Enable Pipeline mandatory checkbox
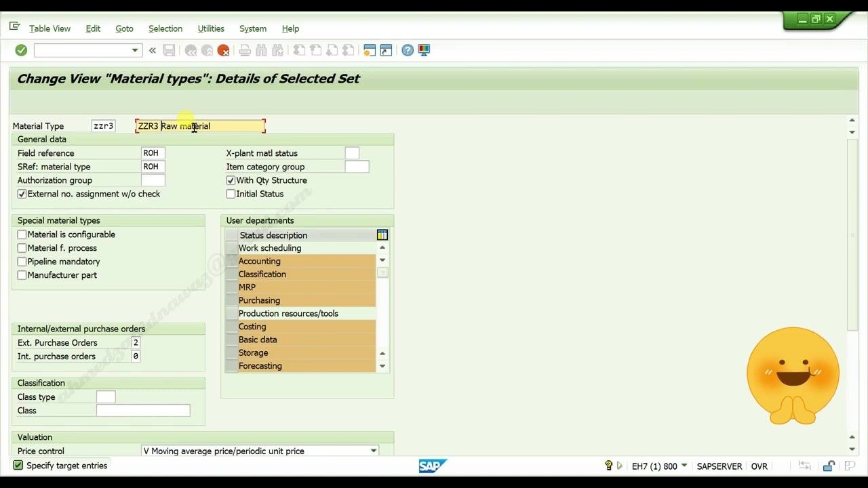The image size is (868, 488). (x=22, y=262)
